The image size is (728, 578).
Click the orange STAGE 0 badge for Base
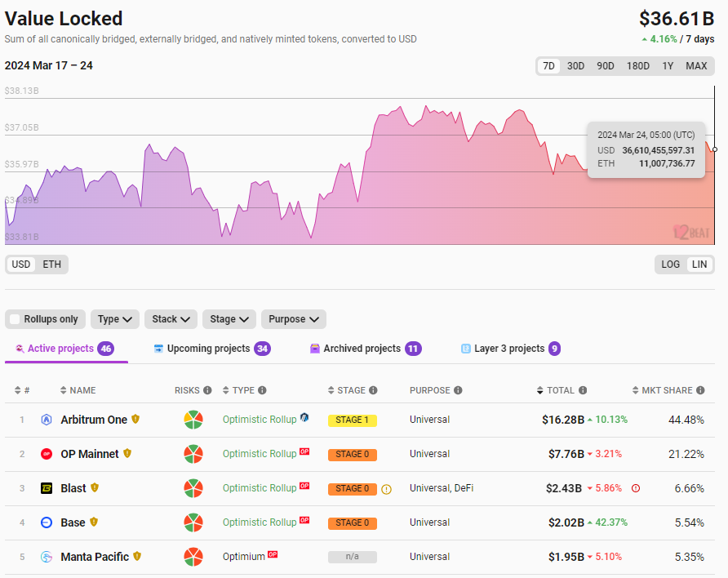coord(352,522)
